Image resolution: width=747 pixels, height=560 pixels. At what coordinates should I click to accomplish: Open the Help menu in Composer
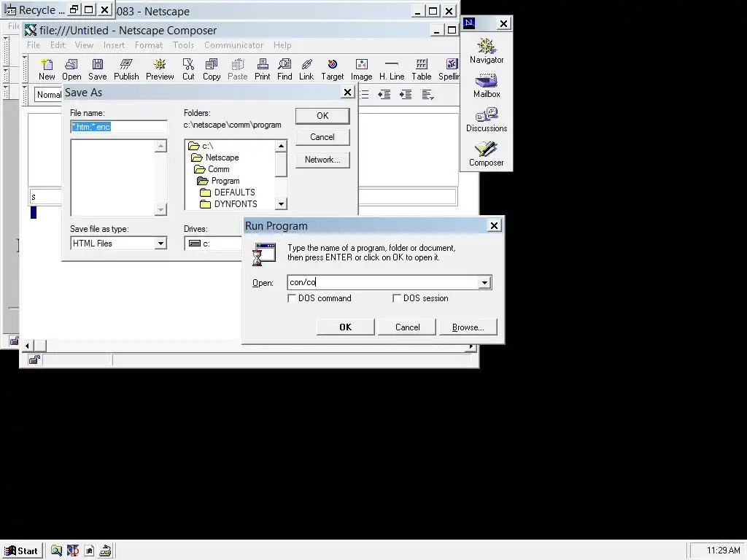pos(282,45)
